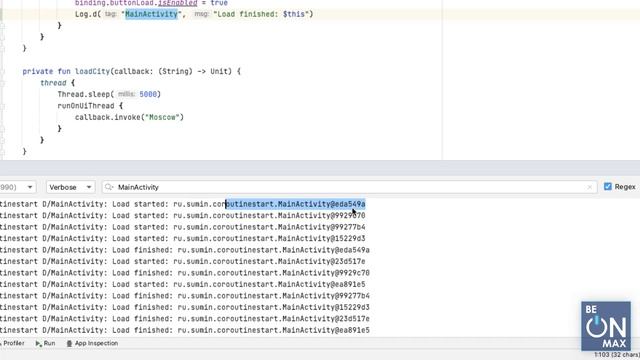
Task: Click the loadCity function name
Action: pos(92,71)
